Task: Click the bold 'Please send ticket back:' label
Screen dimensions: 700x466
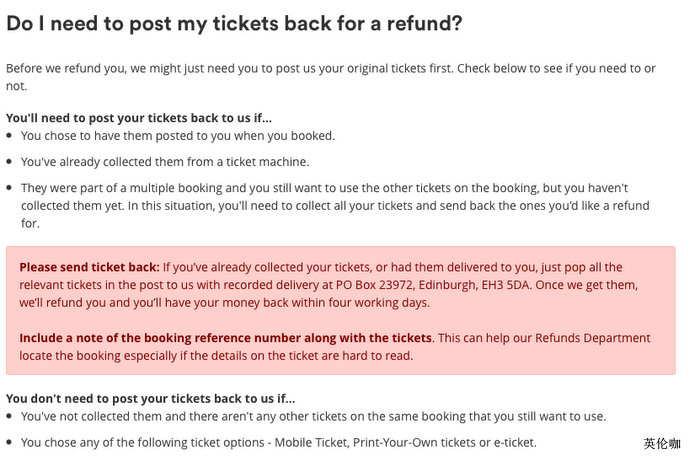Action: (x=89, y=267)
